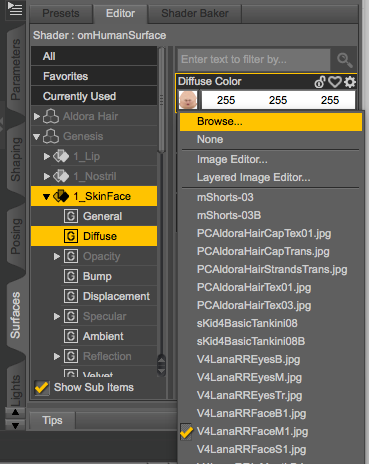Collapse the 1_SkinFace surface
Image resolution: width=369 pixels, height=464 pixels.
[x=47, y=197]
